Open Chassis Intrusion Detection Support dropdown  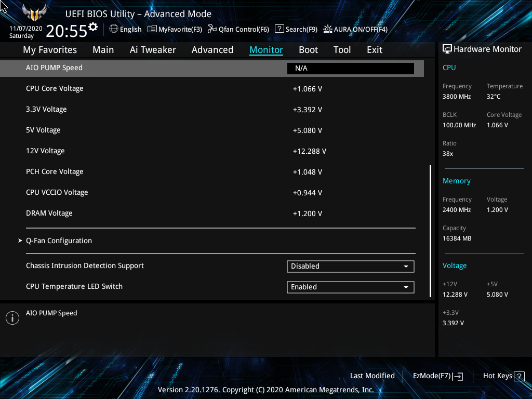pos(351,267)
